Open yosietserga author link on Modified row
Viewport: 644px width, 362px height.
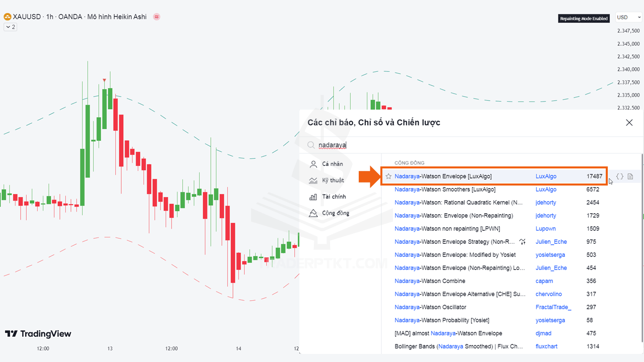[550, 255]
